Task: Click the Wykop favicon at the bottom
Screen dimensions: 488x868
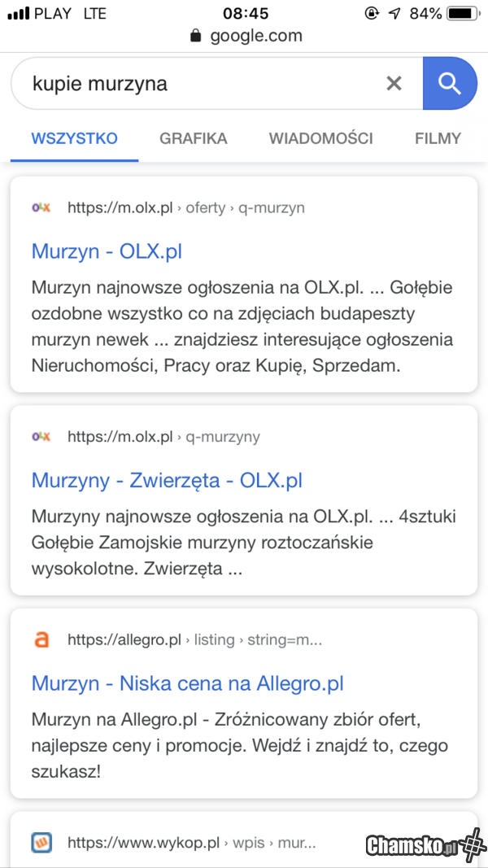Action: (41, 842)
